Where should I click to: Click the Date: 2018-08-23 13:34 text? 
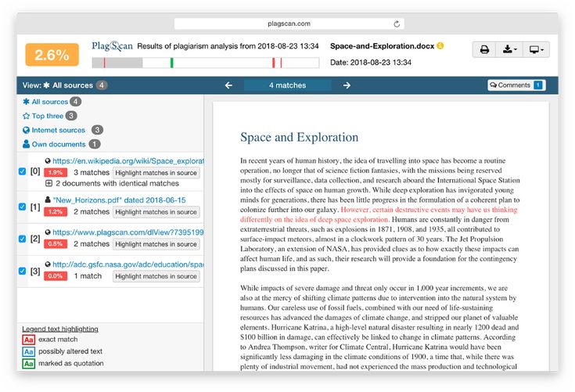tap(371, 63)
